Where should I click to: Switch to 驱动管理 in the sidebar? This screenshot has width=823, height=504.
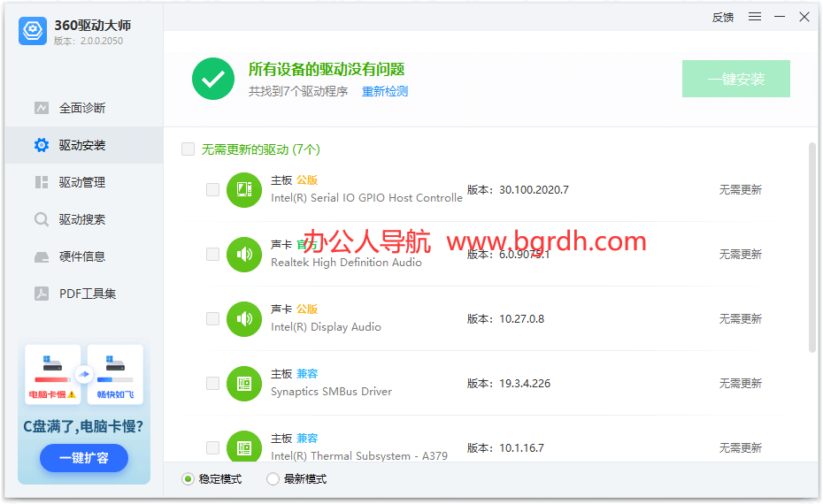(x=81, y=182)
